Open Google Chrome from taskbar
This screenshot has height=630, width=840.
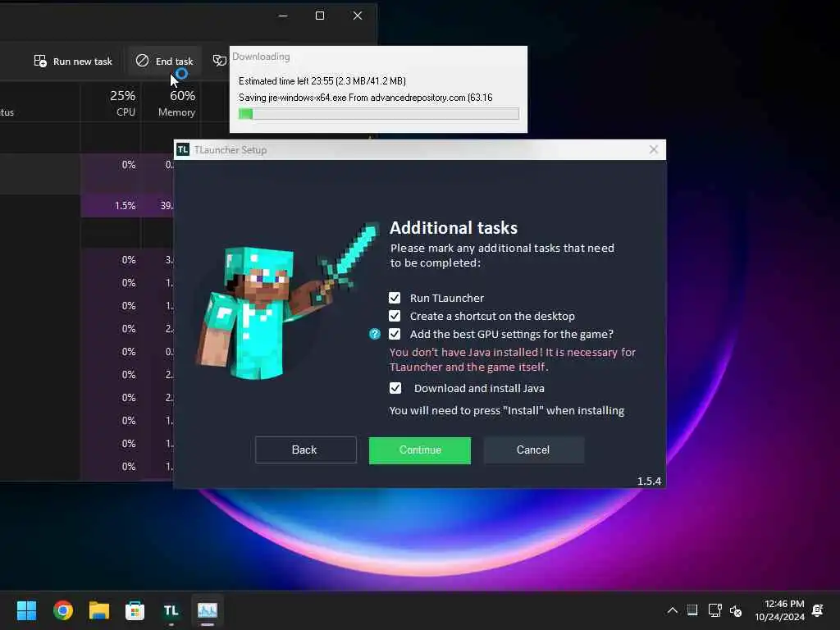pyautogui.click(x=62, y=610)
